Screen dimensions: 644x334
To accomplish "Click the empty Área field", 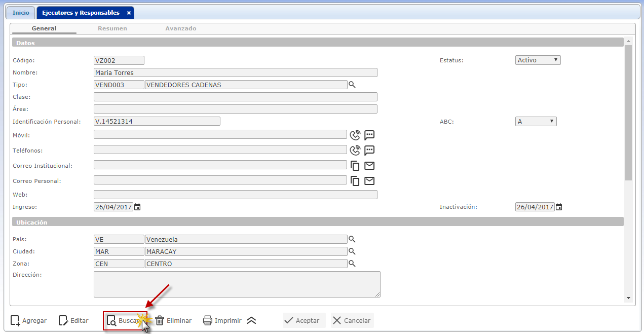I will click(x=236, y=109).
